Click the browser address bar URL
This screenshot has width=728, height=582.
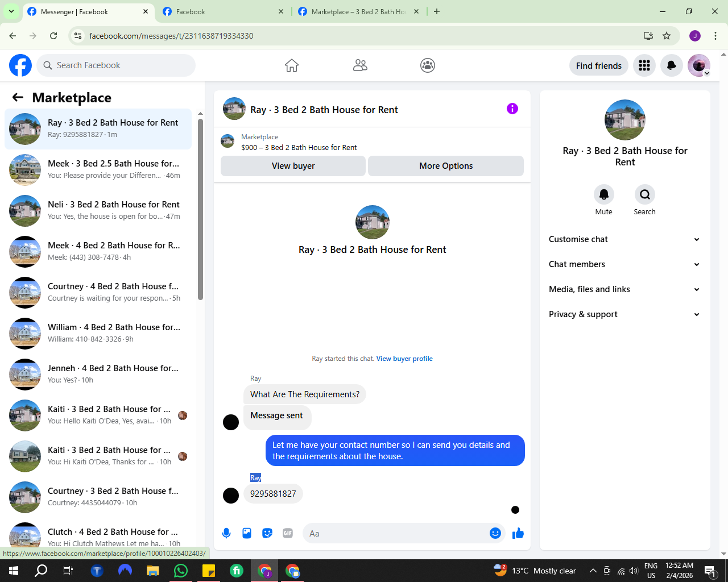tap(171, 36)
